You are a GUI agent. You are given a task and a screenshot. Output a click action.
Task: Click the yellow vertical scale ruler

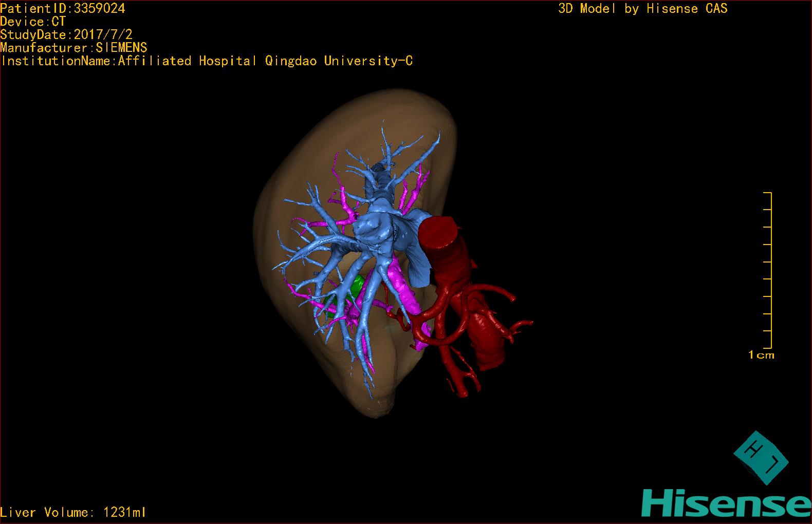(x=768, y=270)
